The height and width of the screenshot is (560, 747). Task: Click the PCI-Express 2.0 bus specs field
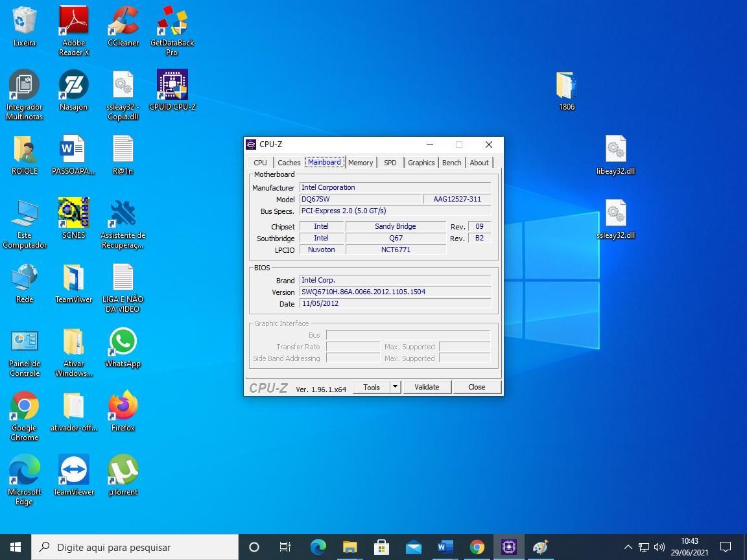click(395, 211)
